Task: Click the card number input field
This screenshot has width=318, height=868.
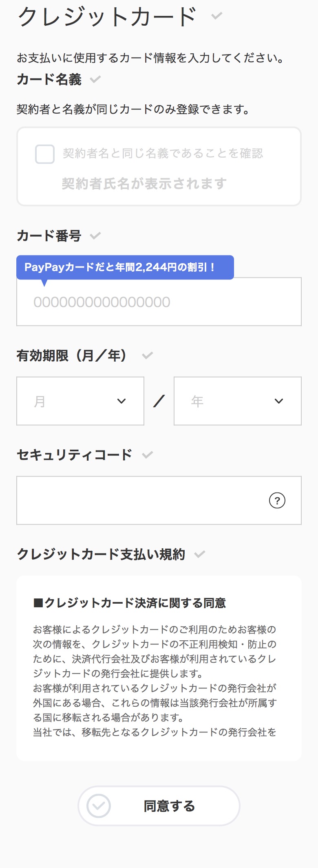Action: tap(159, 301)
